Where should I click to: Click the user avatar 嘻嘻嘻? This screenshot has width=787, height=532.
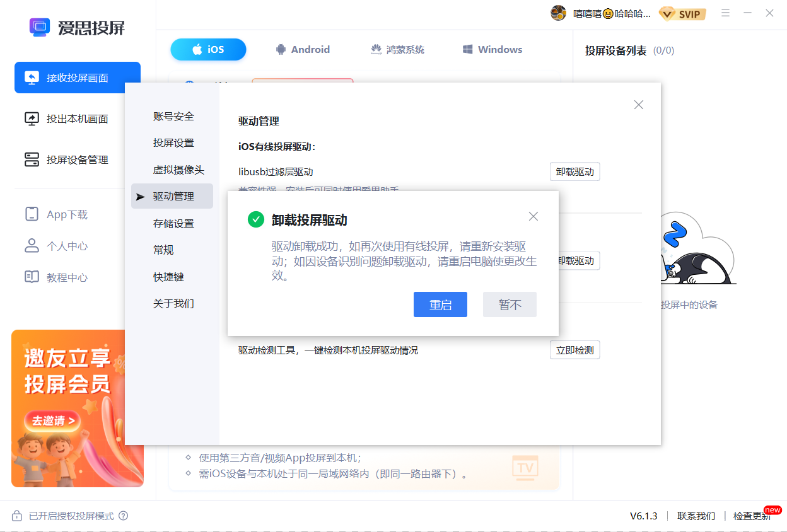click(557, 13)
